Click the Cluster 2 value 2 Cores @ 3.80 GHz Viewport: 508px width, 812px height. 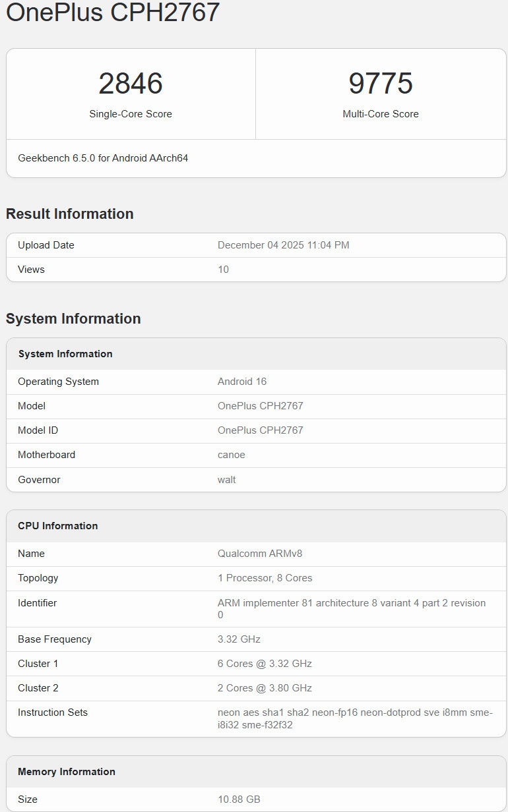(x=265, y=688)
